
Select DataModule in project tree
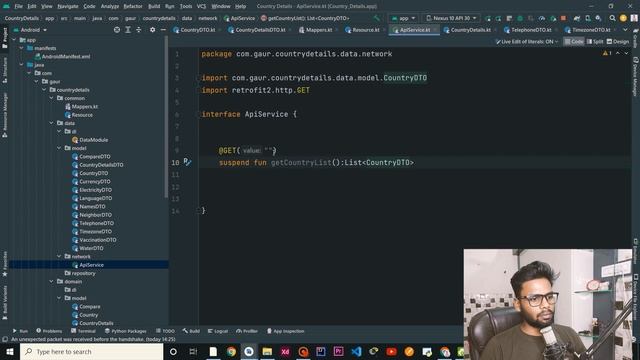[93, 140]
